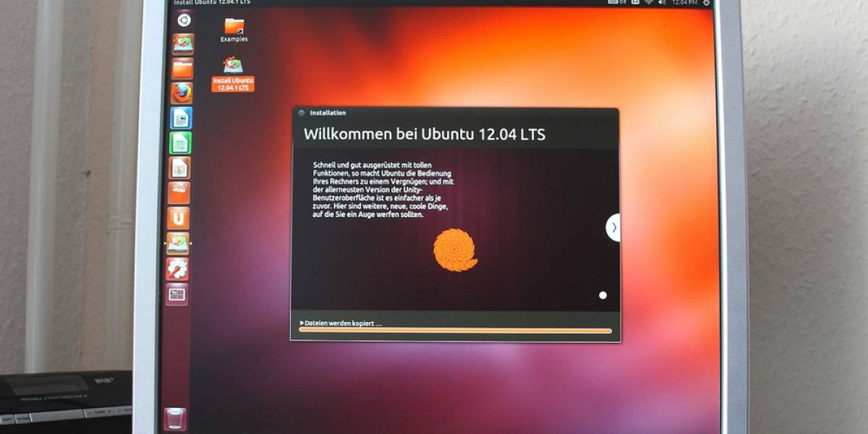Open the sound volume indicator
Image resolution: width=868 pixels, height=434 pixels.
[x=662, y=3]
